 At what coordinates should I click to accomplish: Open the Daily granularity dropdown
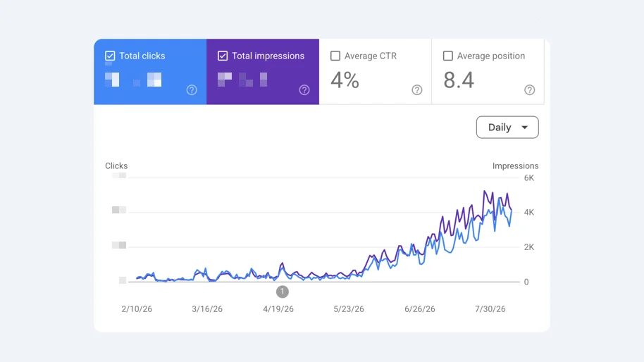pyautogui.click(x=507, y=127)
